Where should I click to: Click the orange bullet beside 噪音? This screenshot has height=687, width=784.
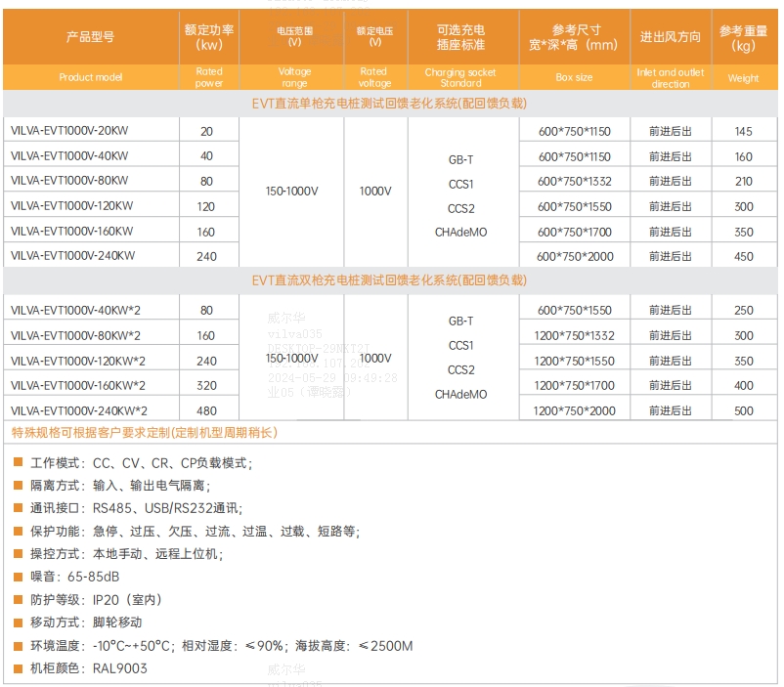[x=19, y=577]
